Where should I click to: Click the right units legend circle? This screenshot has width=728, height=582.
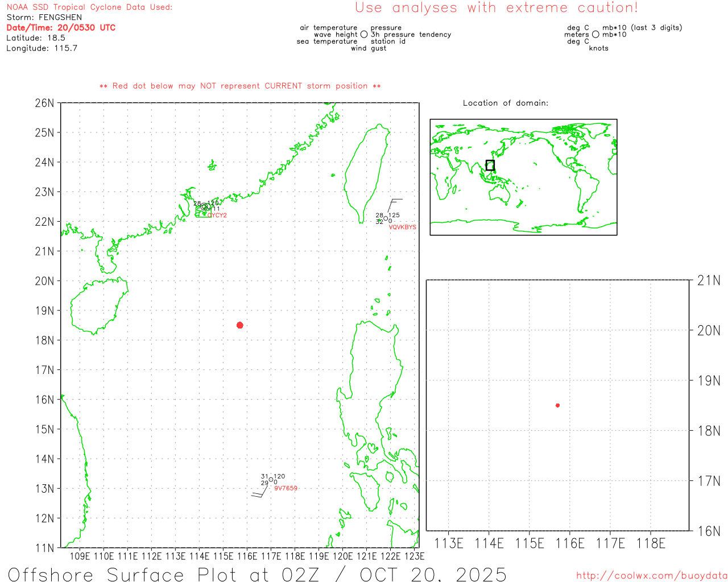tap(595, 35)
